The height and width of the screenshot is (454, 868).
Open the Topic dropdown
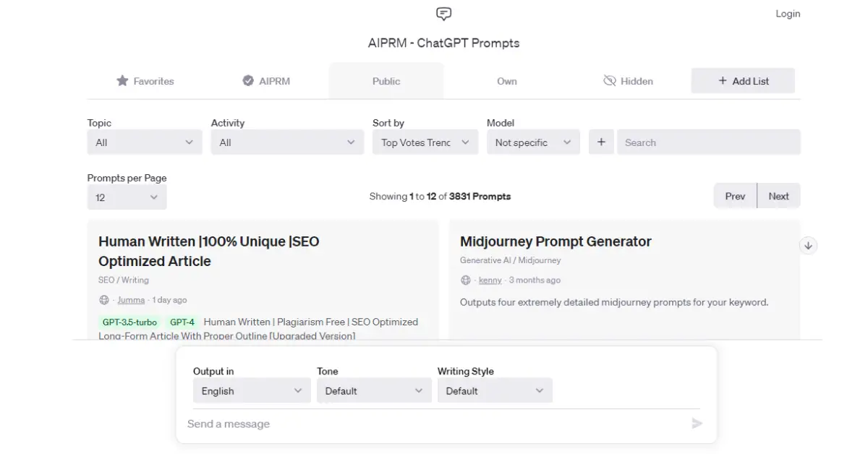[144, 142]
